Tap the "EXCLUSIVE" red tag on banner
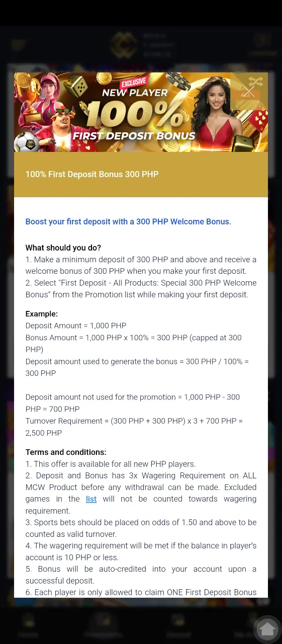The image size is (282, 644). [x=133, y=83]
